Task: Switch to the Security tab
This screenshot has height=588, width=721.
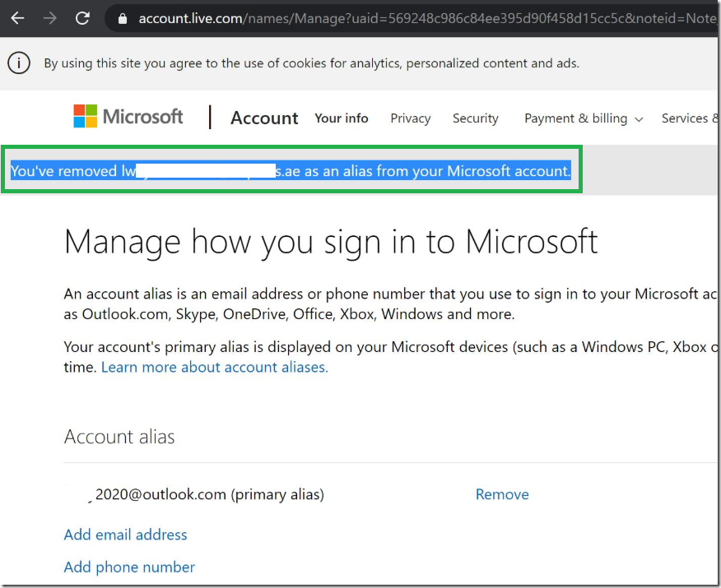Action: pos(476,118)
